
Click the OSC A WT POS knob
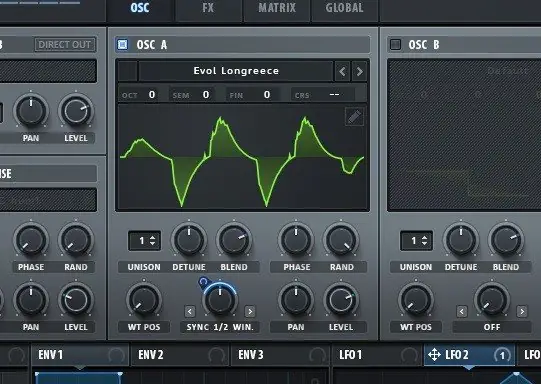tap(144, 299)
